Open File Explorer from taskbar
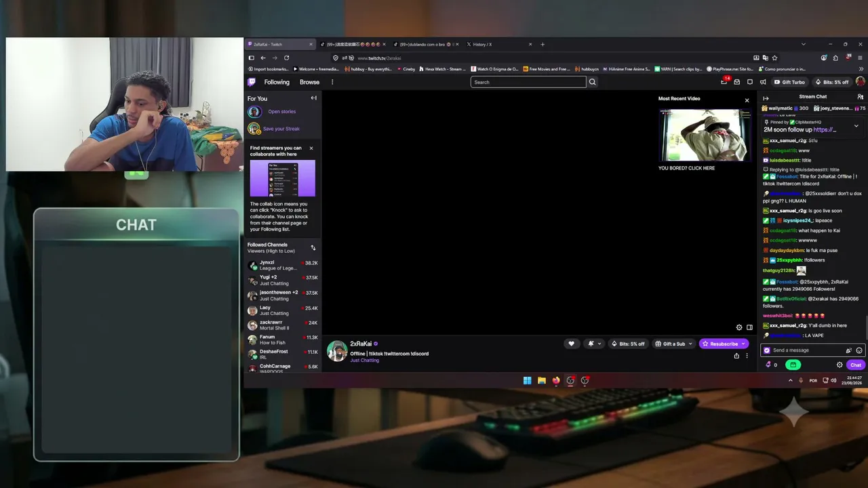This screenshot has width=868, height=488. pyautogui.click(x=541, y=380)
